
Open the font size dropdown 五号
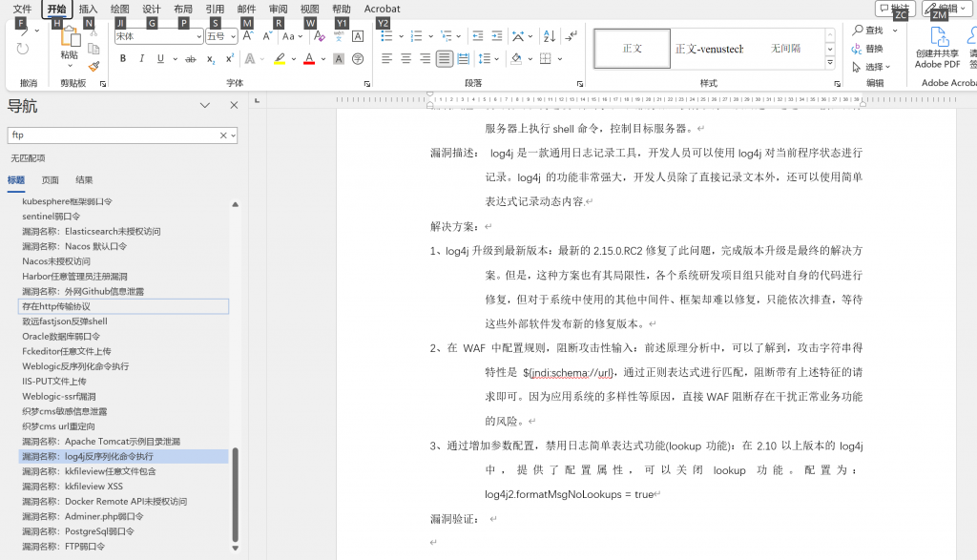[x=233, y=36]
